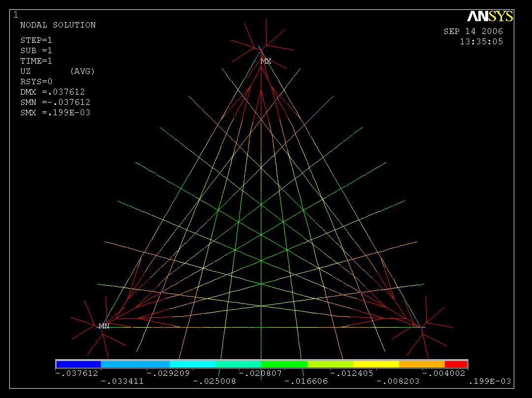Click the -.012405 legend value
Image resolution: width=532 pixels, height=398 pixels.
coord(352,373)
